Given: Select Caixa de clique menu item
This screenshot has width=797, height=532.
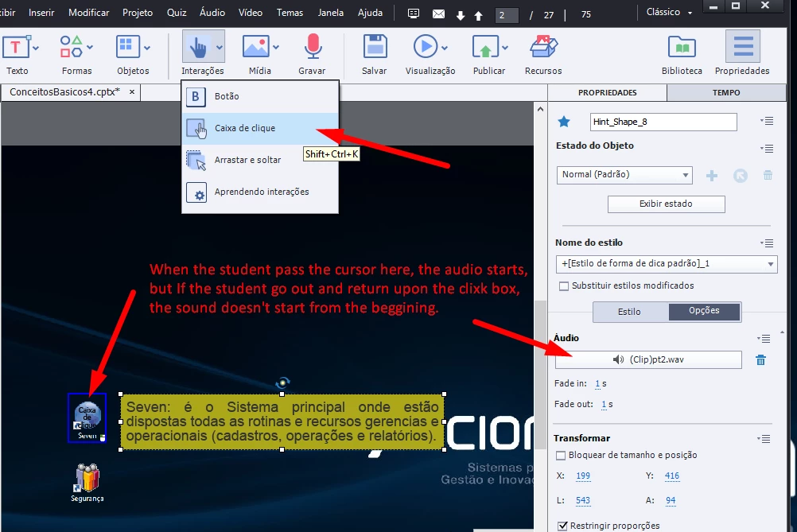Looking at the screenshot, I should tap(260, 128).
